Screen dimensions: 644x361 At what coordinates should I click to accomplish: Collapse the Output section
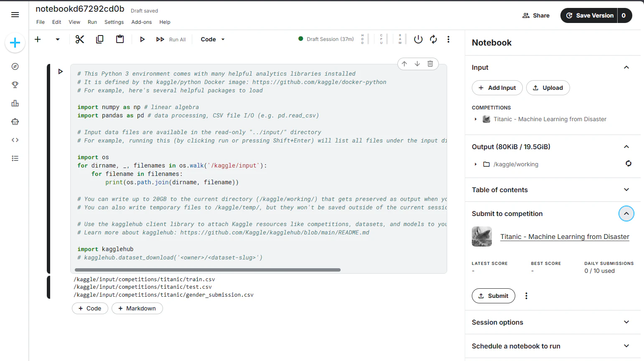[626, 147]
